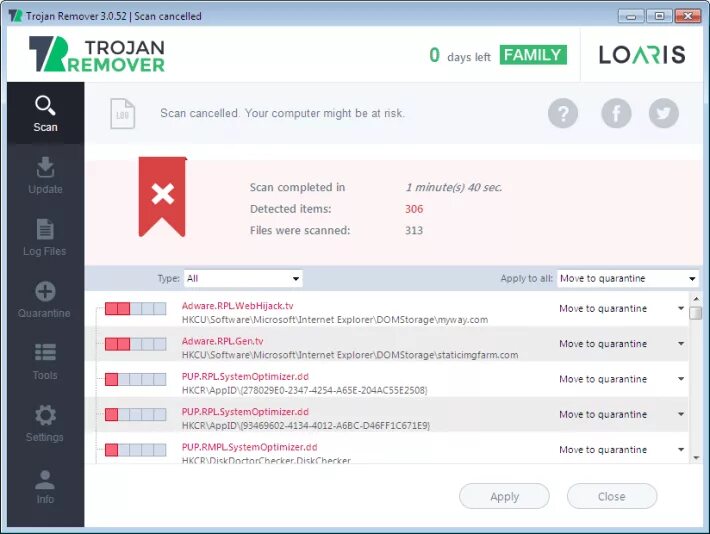This screenshot has height=534, width=710.
Task: Open the Scan section in sidebar
Action: (x=45, y=113)
